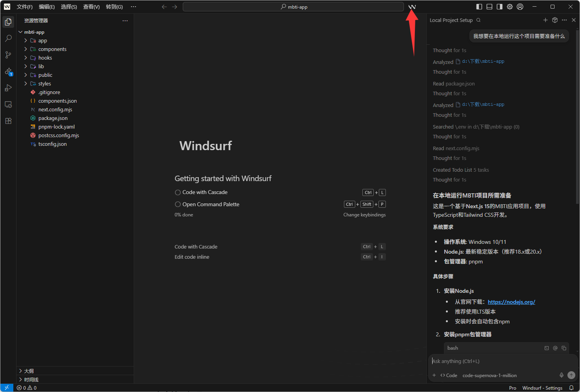Click the Windsurf Cascade icon in title bar

(412, 7)
